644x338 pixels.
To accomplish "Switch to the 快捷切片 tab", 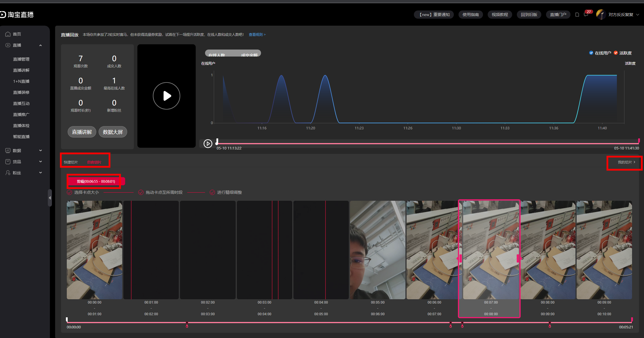I will click(x=71, y=162).
